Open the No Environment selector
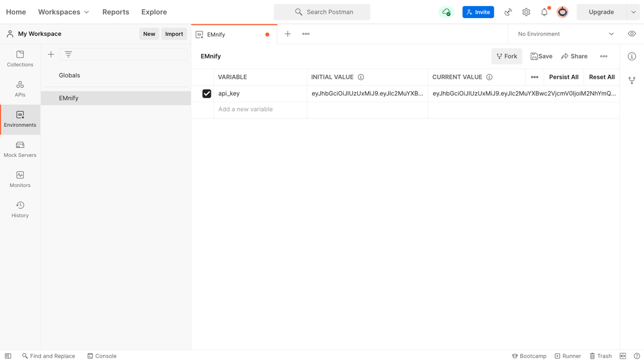 pos(563,33)
